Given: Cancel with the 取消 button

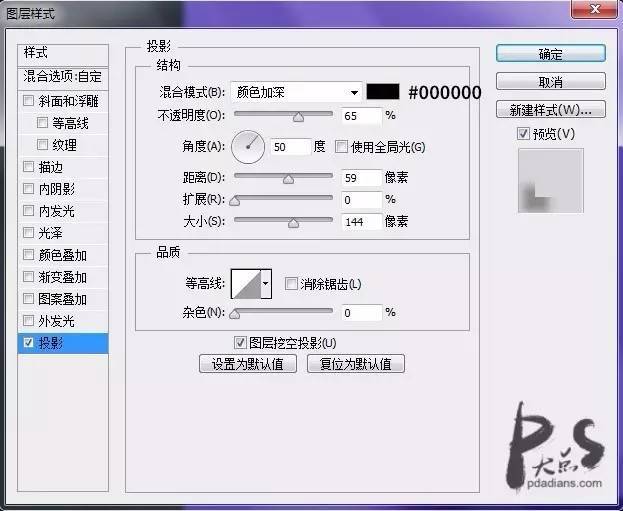Looking at the screenshot, I should coord(551,82).
